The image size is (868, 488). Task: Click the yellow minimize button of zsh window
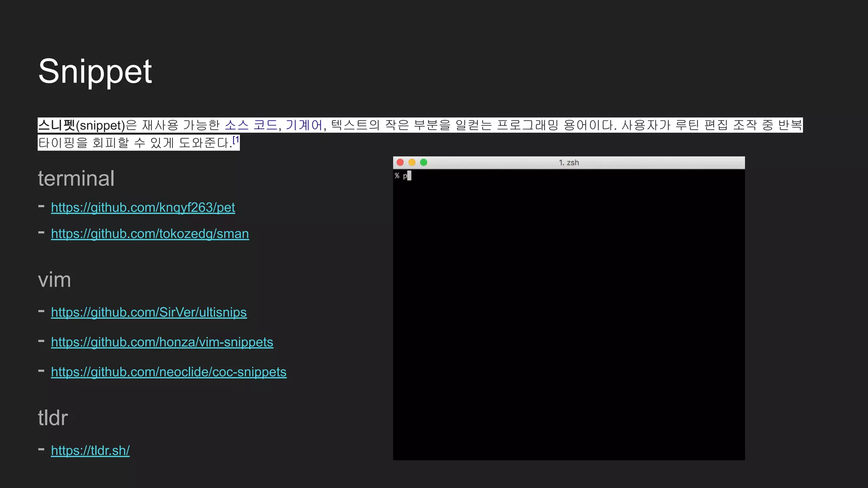[412, 163]
